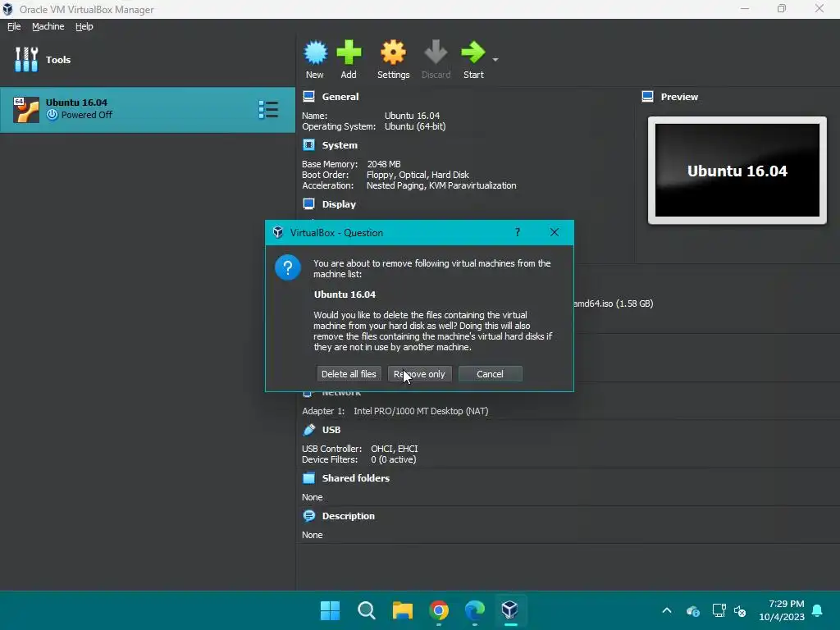Click the Ubuntu 16.04 OS icon
840x630 pixels.
(26, 109)
